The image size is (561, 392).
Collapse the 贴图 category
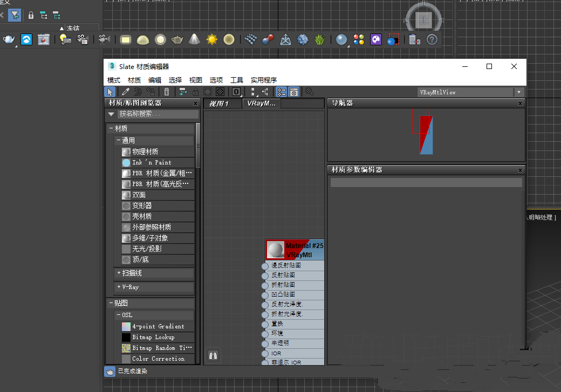point(111,303)
